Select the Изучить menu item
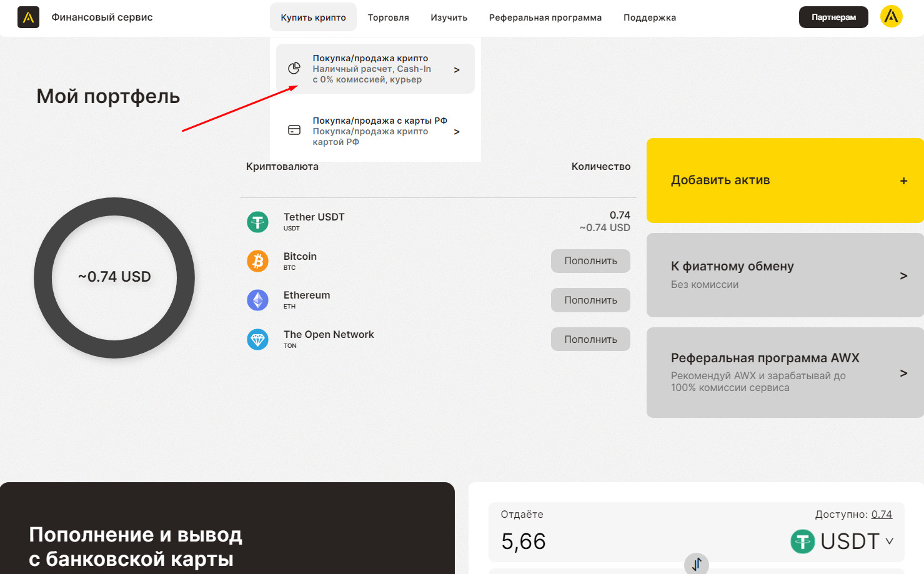Screen dimensions: 924x574 pyautogui.click(x=449, y=17)
